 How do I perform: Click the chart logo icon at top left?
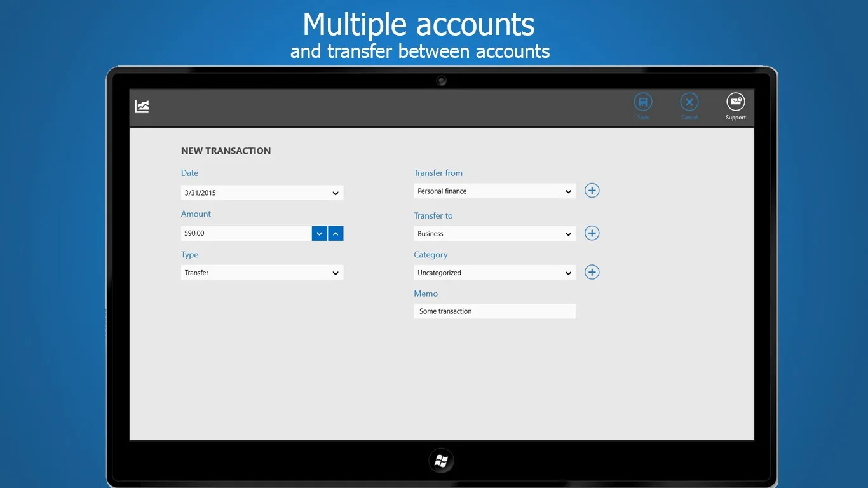(142, 107)
